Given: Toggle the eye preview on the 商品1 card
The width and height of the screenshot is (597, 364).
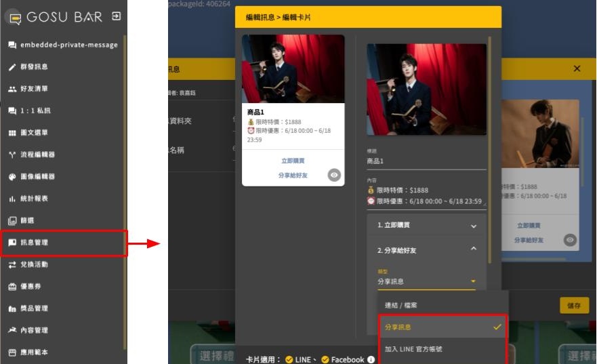Looking at the screenshot, I should click(x=334, y=175).
